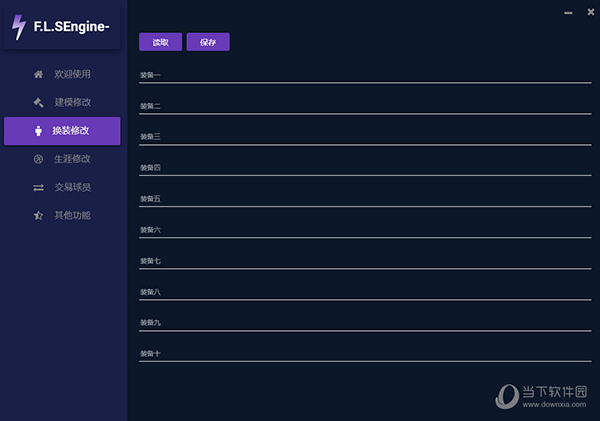The width and height of the screenshot is (600, 421).
Task: Click the person icon for 换装修改
Action: click(38, 130)
